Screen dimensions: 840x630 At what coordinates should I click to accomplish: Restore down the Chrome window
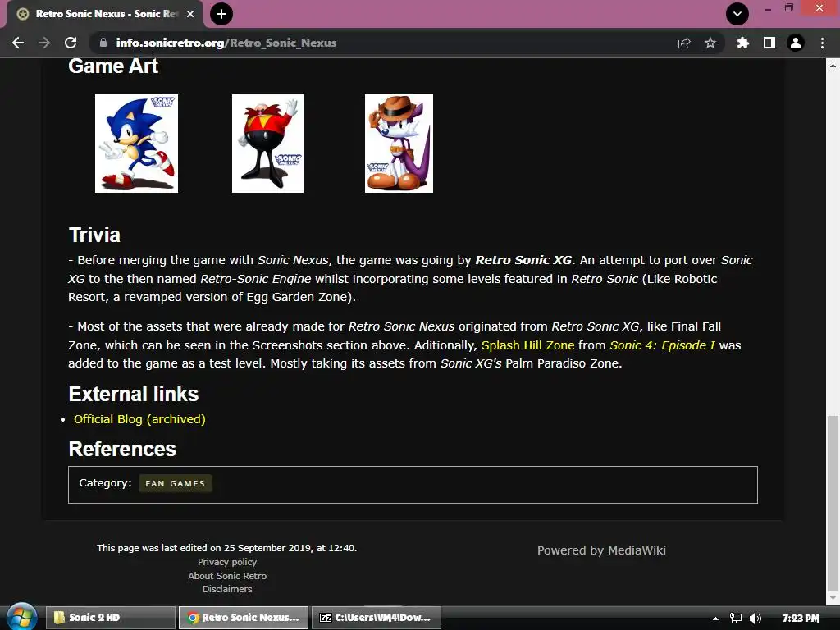pos(788,8)
